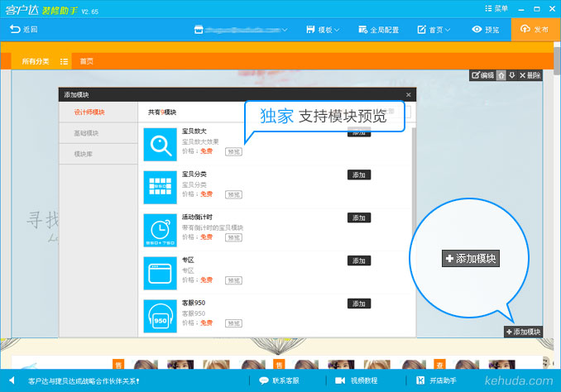
Task: Move module down with the down arrow icon
Action: click(512, 75)
